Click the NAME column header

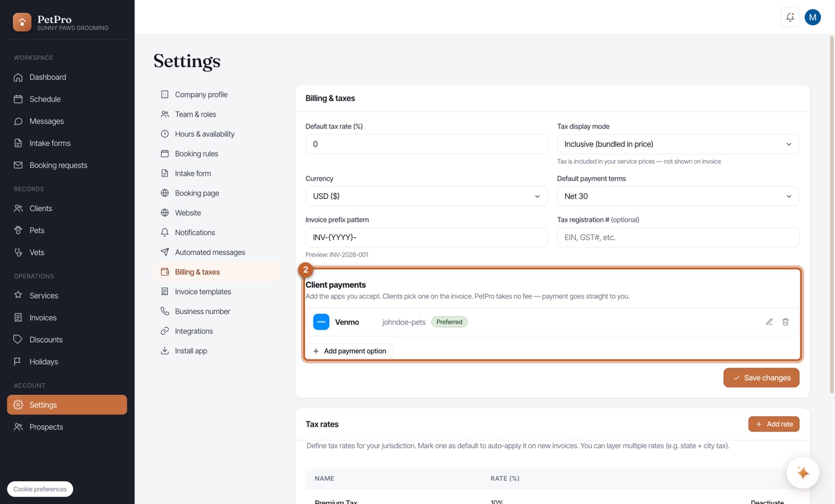324,478
